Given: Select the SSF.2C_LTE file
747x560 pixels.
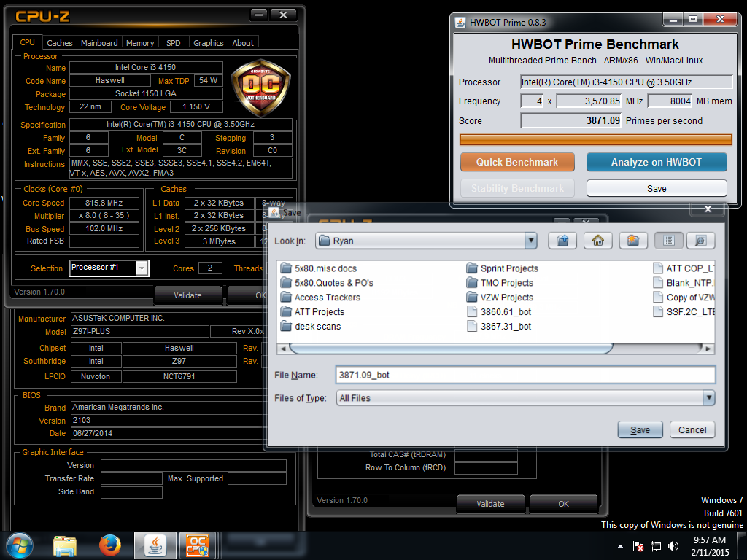Looking at the screenshot, I should 683,312.
